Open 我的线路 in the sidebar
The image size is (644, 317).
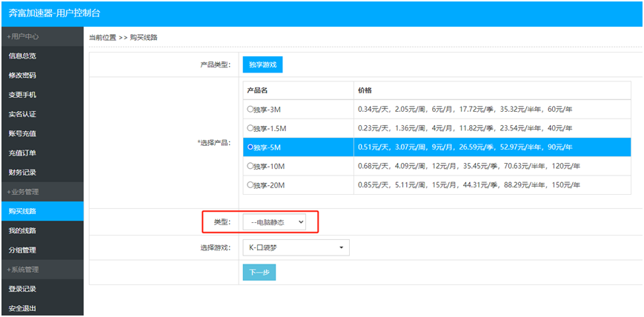click(x=22, y=230)
